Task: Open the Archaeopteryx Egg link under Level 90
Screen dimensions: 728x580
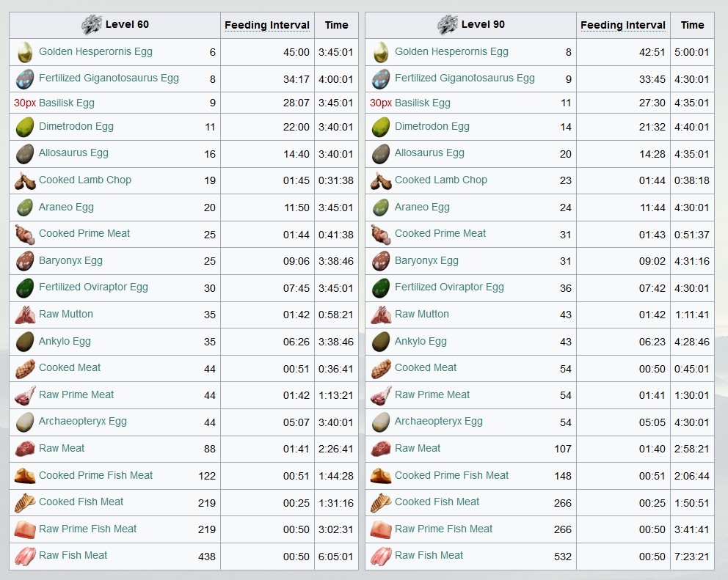Action: (x=439, y=421)
